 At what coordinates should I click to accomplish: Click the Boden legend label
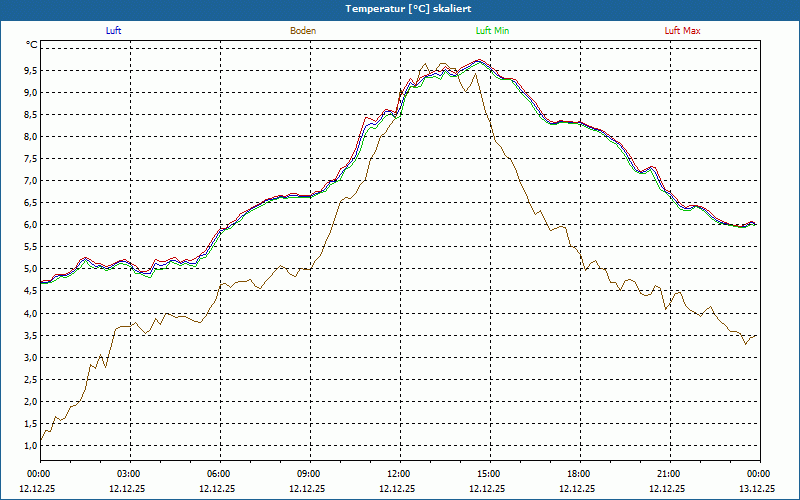[x=303, y=31]
